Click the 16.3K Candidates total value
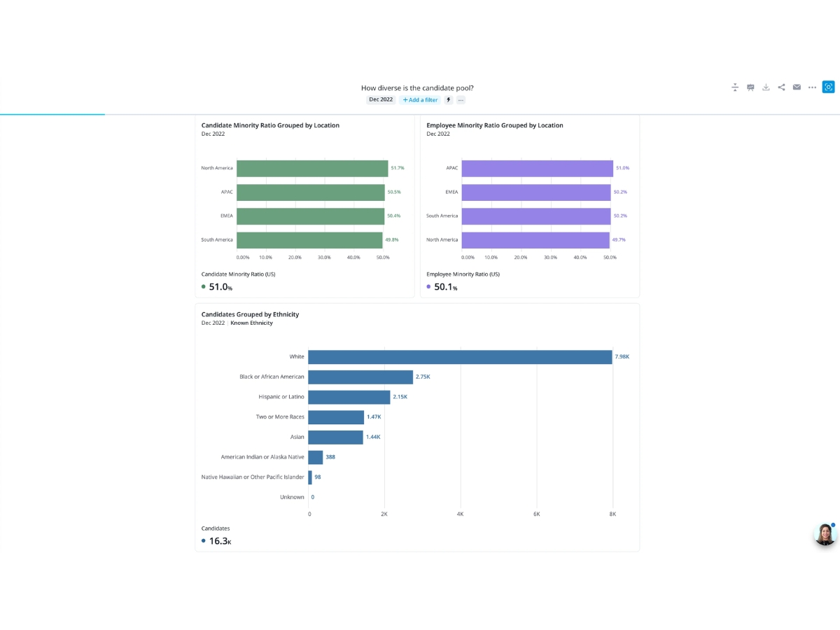The image size is (840, 630). 220,541
